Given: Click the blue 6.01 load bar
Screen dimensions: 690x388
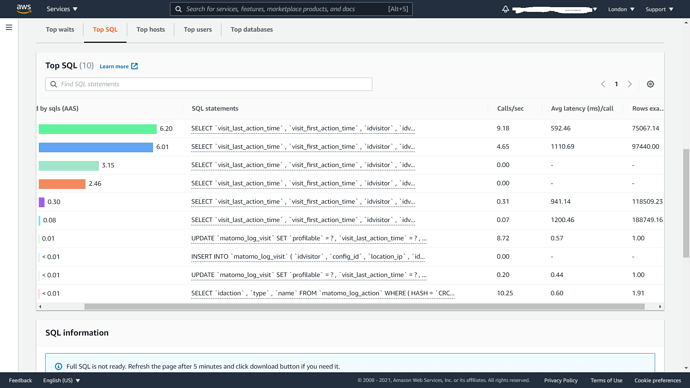Looking at the screenshot, I should tap(96, 147).
